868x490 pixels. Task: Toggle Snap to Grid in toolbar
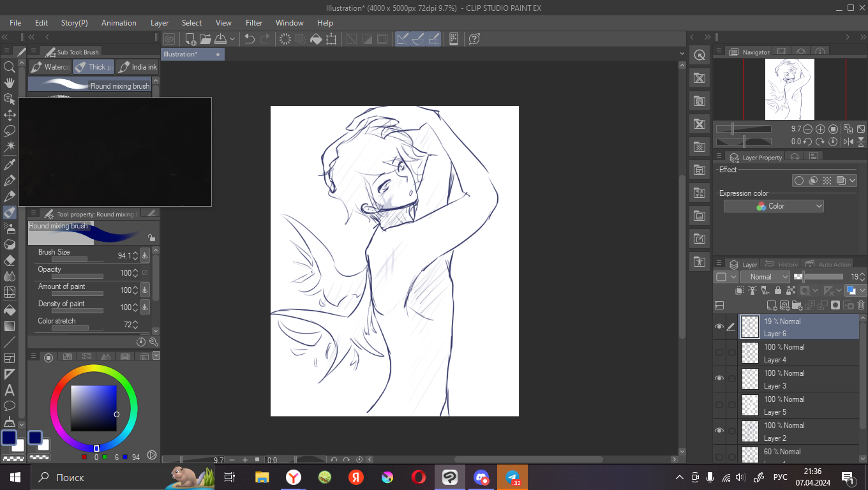(x=435, y=39)
